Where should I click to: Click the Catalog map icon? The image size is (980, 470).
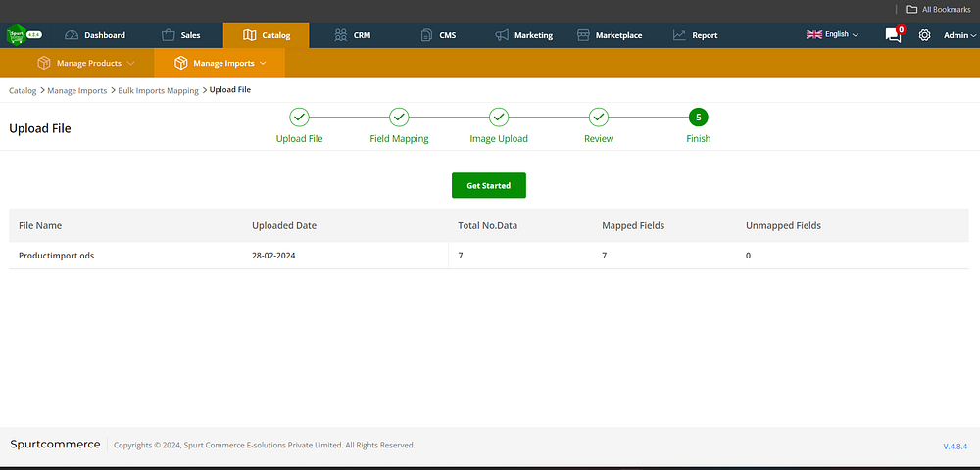point(249,35)
